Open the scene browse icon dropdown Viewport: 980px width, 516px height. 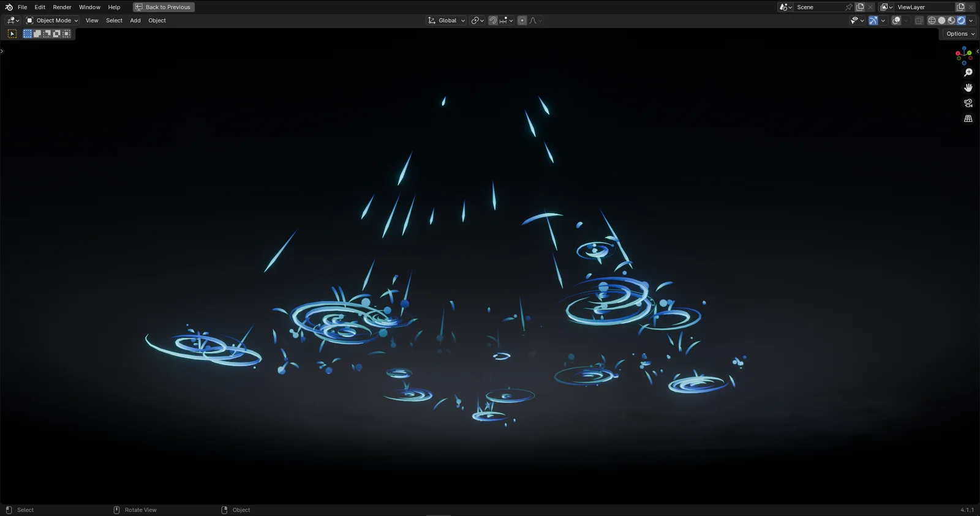[786, 7]
